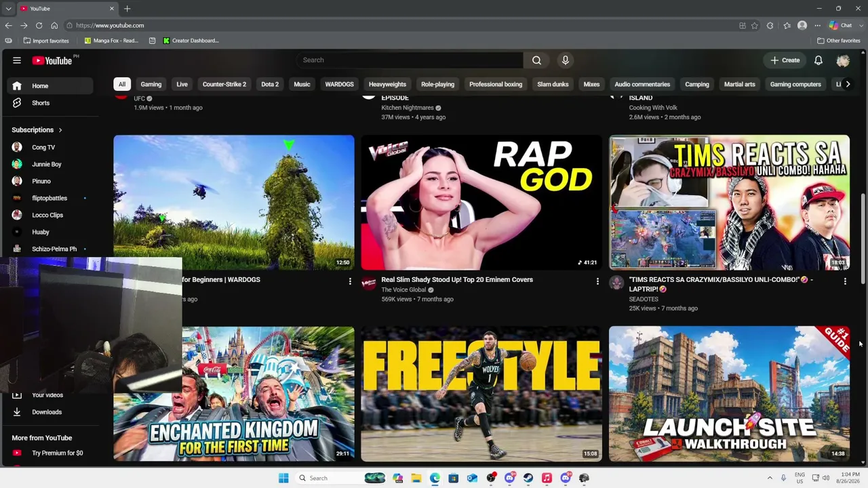Filter by Dota 2

click(270, 85)
